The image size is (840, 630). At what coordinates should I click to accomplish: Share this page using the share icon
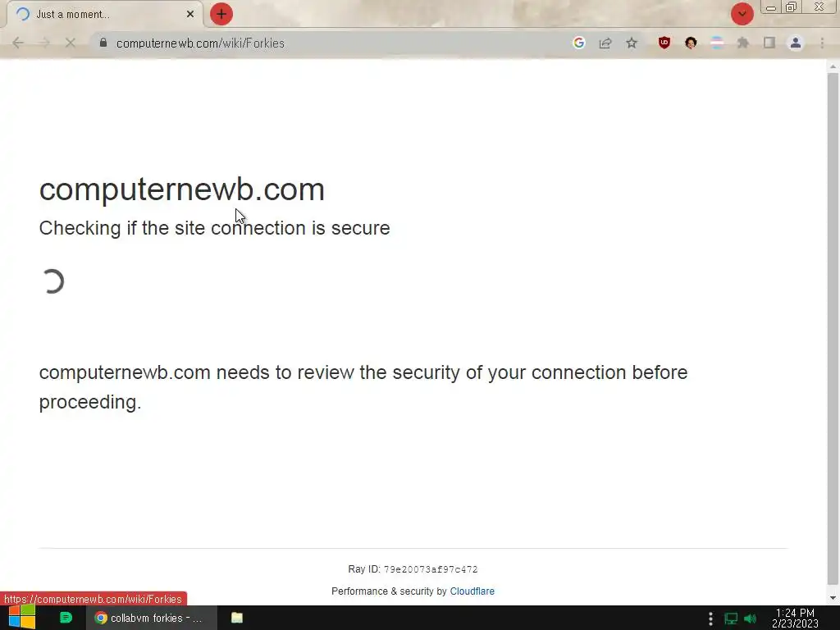605,43
